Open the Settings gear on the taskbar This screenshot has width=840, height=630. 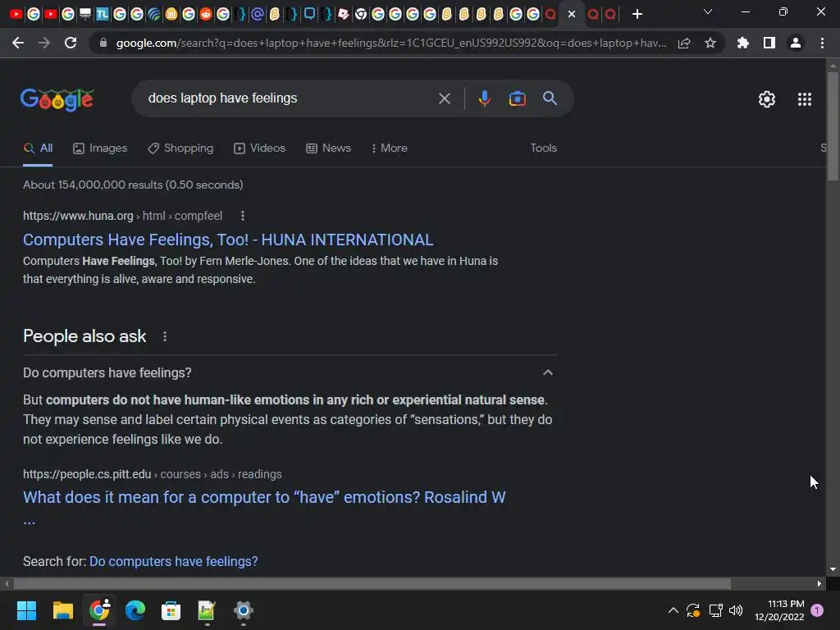point(243,610)
